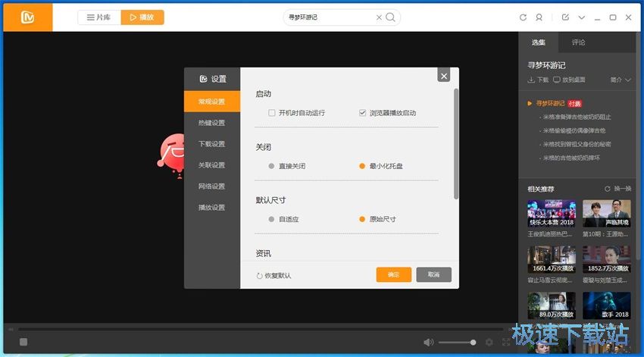The image size is (644, 357).
Task: Click the 设置 dialog title logo icon
Action: pos(203,79)
